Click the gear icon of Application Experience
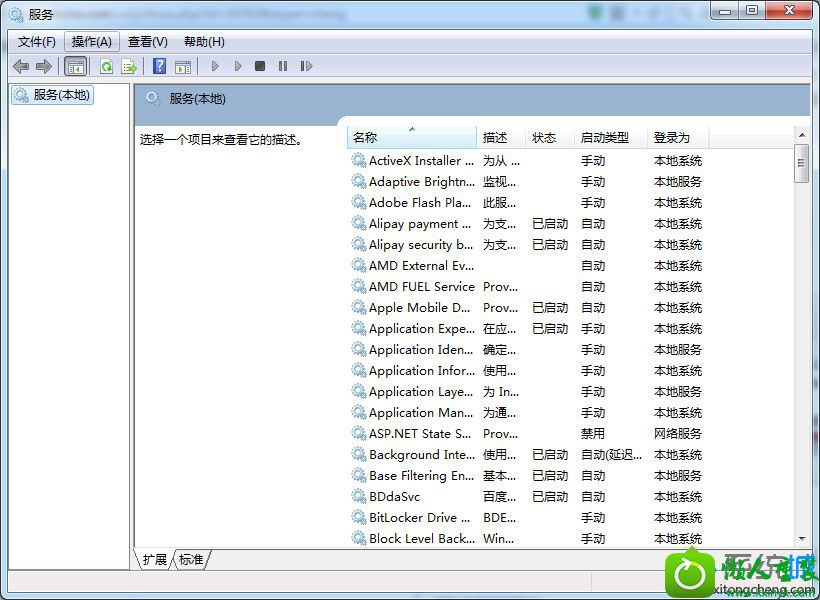Viewport: 820px width, 600px height. tap(359, 328)
